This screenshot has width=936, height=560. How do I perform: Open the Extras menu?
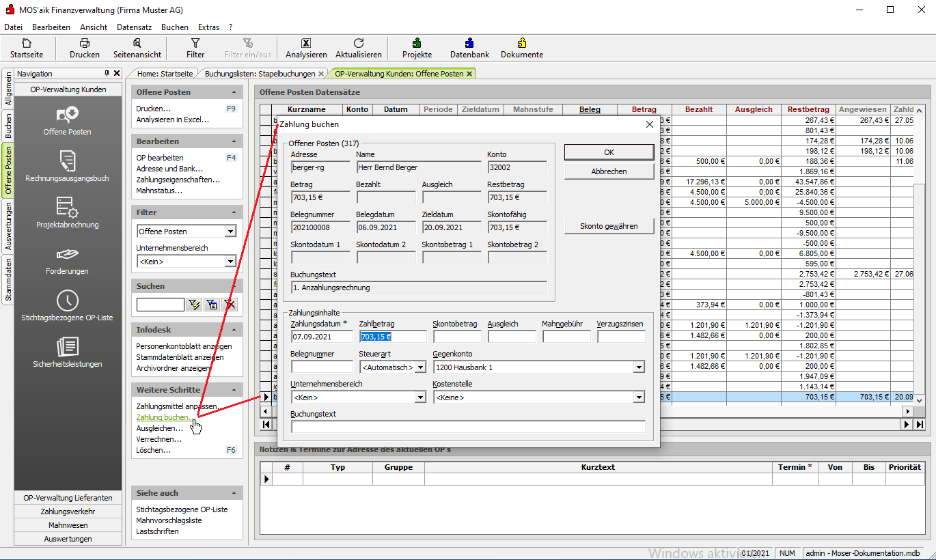[x=208, y=27]
